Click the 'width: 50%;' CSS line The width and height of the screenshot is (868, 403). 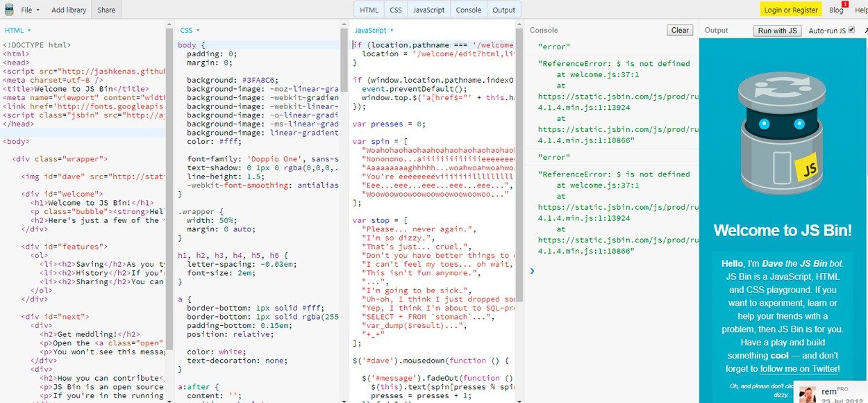212,220
